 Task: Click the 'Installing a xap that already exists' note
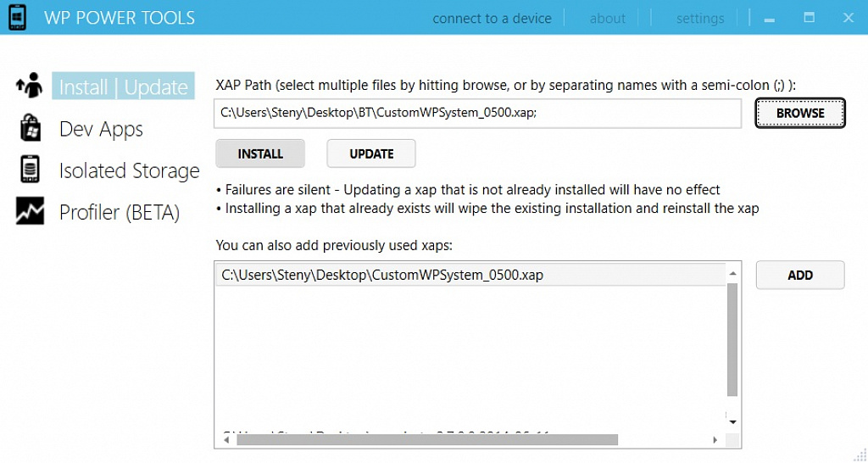tap(487, 209)
